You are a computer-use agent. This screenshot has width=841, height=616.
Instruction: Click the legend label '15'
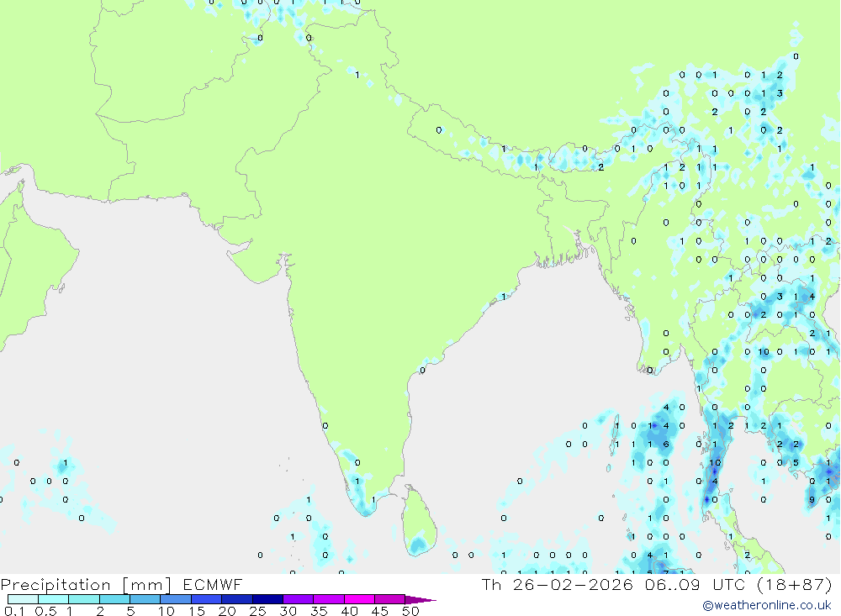pyautogui.click(x=196, y=611)
